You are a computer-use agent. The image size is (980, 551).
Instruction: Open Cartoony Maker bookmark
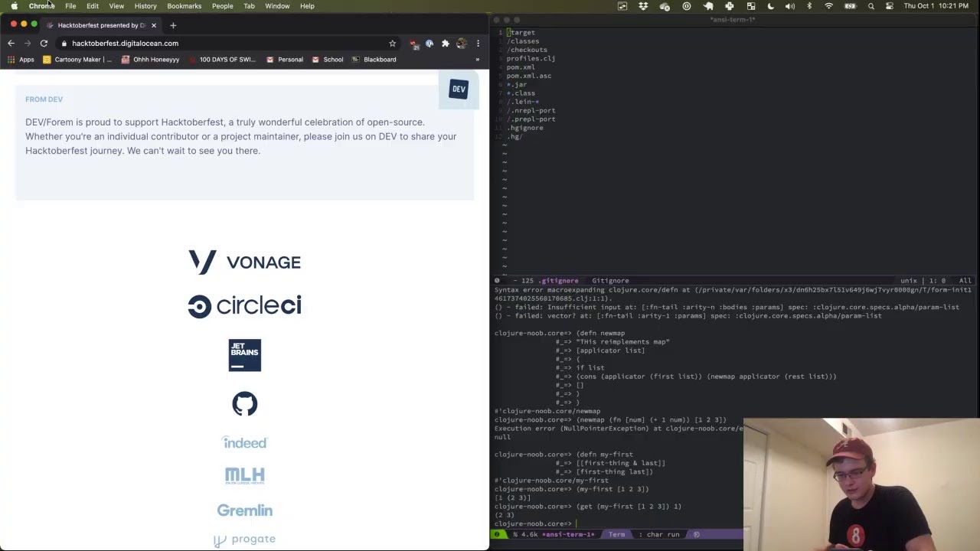point(77,60)
